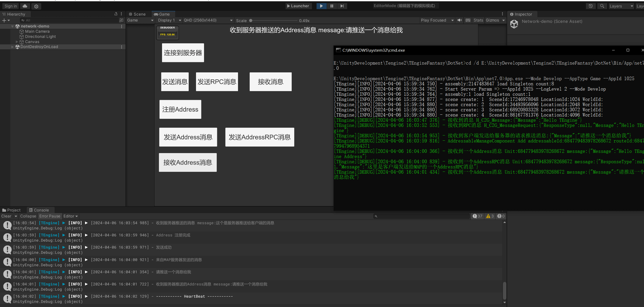This screenshot has height=307, width=644.
Task: Open the Gizmos dropdown arrow
Action: (503, 20)
